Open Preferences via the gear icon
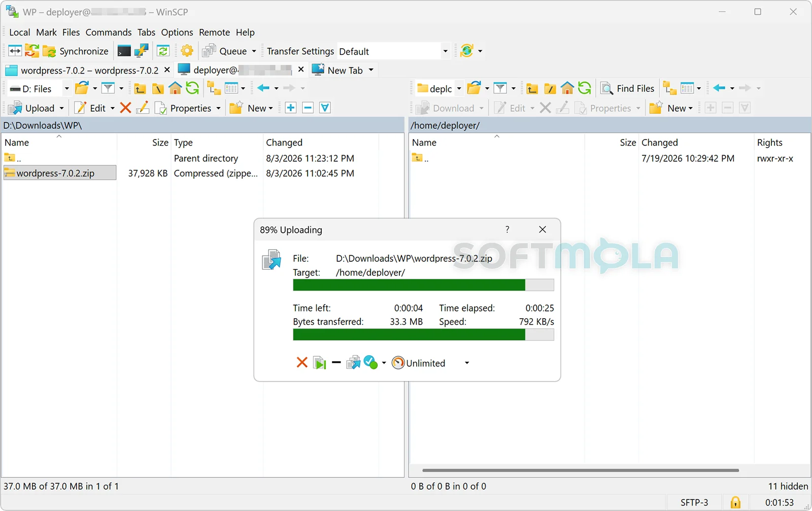Screen dimensions: 812x511 [x=187, y=51]
